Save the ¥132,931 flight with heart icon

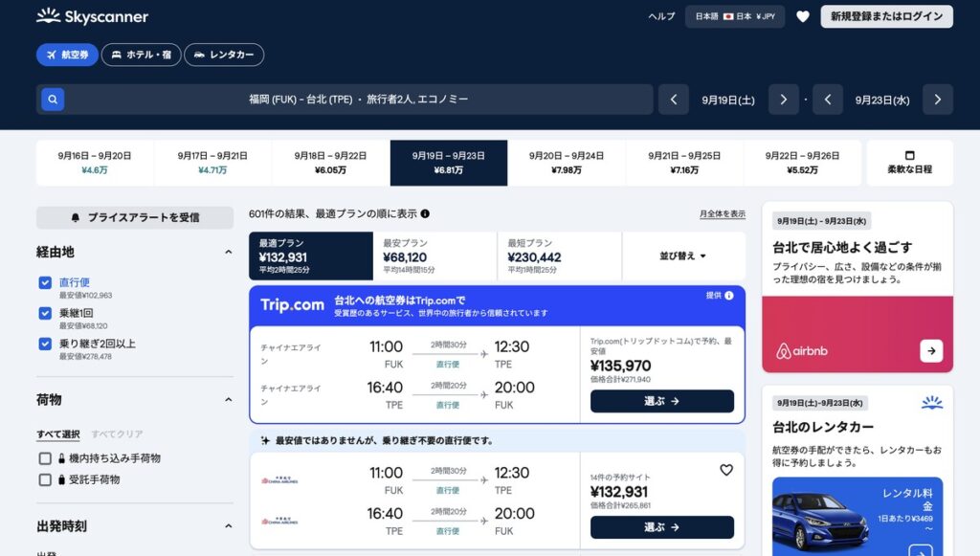(x=726, y=470)
